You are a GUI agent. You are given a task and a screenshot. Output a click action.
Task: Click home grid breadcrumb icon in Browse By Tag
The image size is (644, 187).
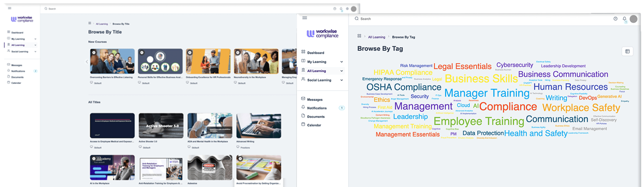click(359, 36)
